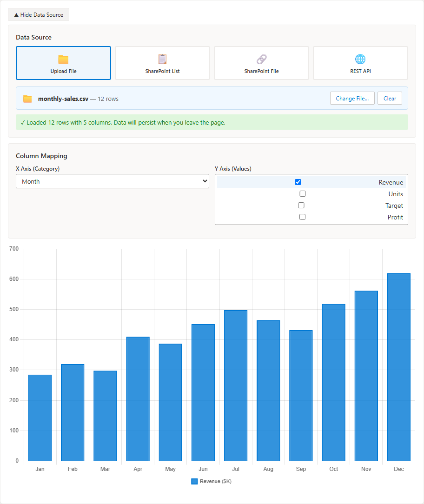
Task: Click the REST API globe icon
Action: [360, 59]
